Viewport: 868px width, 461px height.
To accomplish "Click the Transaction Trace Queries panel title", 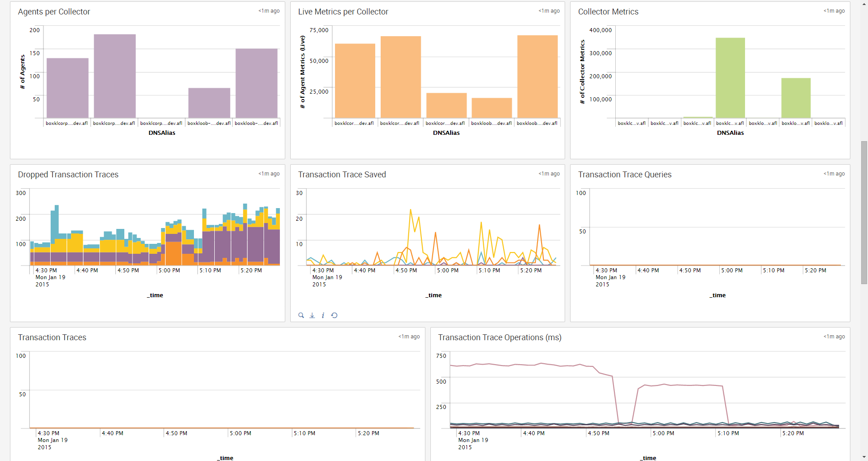I will (625, 175).
